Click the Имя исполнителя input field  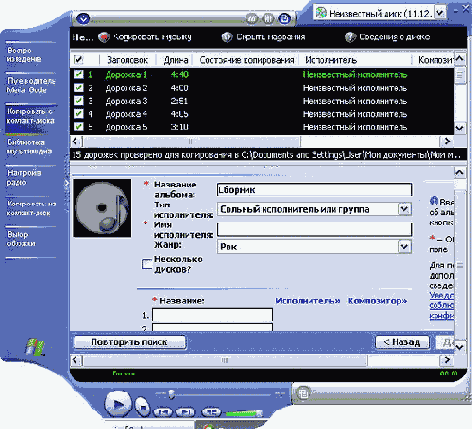tap(314, 229)
